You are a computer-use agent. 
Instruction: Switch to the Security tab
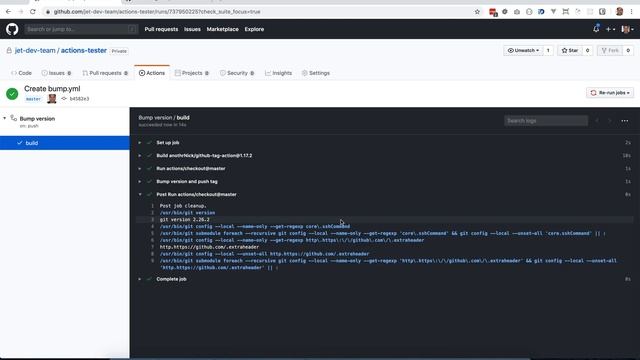(237, 73)
